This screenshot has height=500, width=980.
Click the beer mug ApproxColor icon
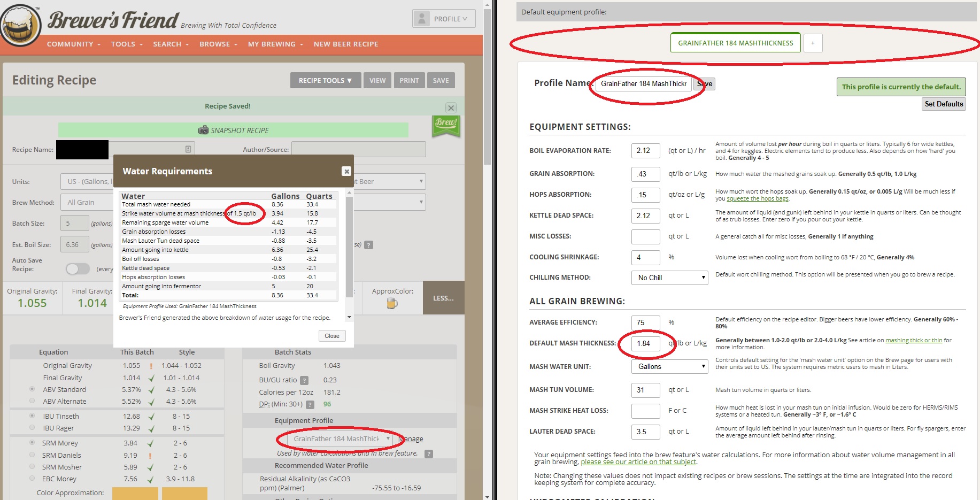tap(392, 304)
